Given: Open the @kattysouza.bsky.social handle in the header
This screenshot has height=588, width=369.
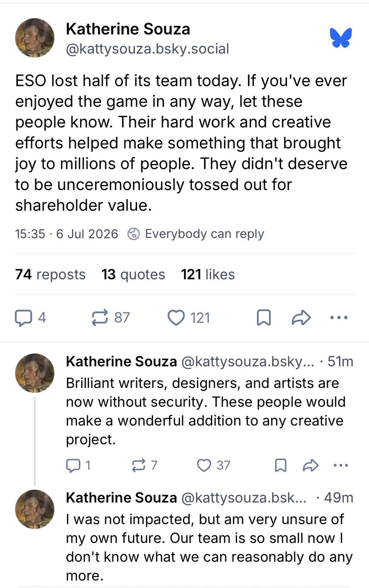Looking at the screenshot, I should pos(147,49).
